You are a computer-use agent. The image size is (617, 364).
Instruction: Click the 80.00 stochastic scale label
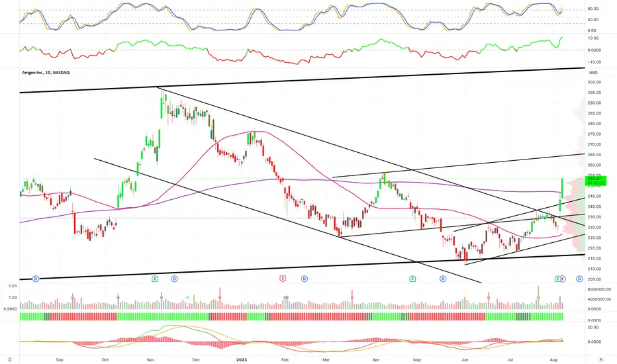tap(593, 9)
